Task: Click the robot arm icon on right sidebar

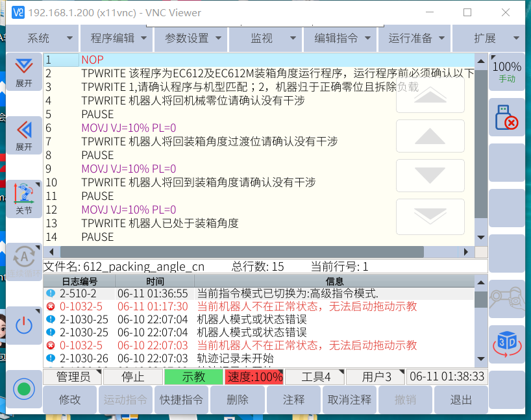Action: pyautogui.click(x=506, y=299)
